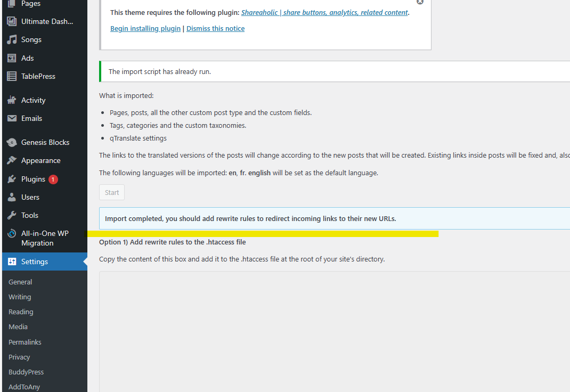570x392 pixels.
Task: Click the Ads icon in sidebar
Action: pyautogui.click(x=12, y=58)
